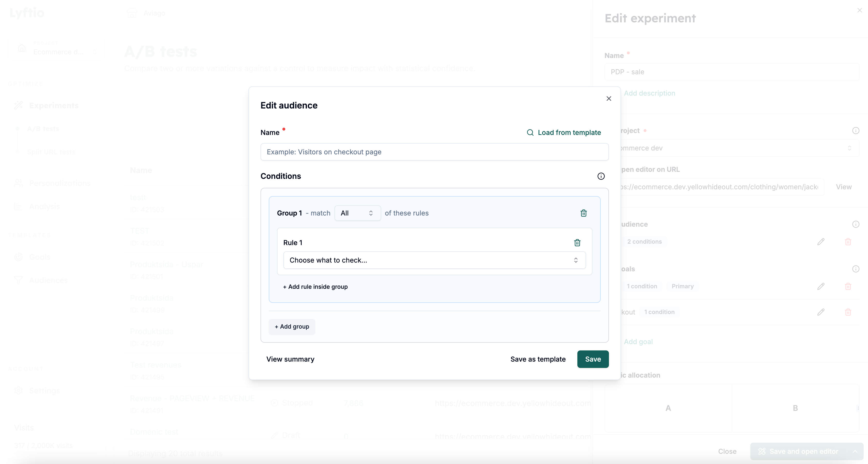Delete the Primary goal trash icon
The width and height of the screenshot is (868, 464).
pos(848,286)
